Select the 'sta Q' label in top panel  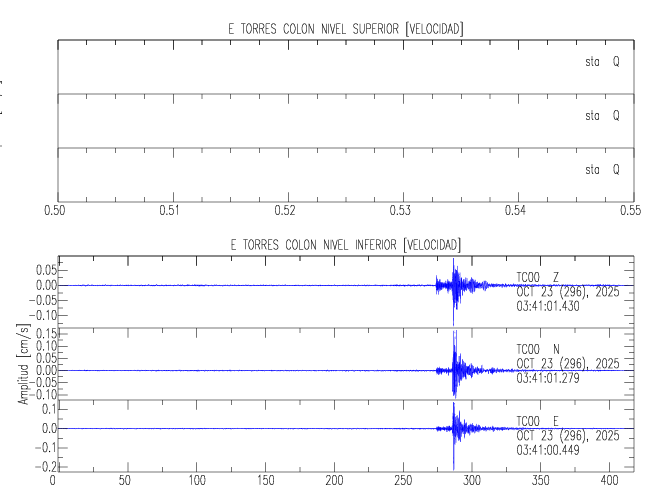tap(602, 62)
